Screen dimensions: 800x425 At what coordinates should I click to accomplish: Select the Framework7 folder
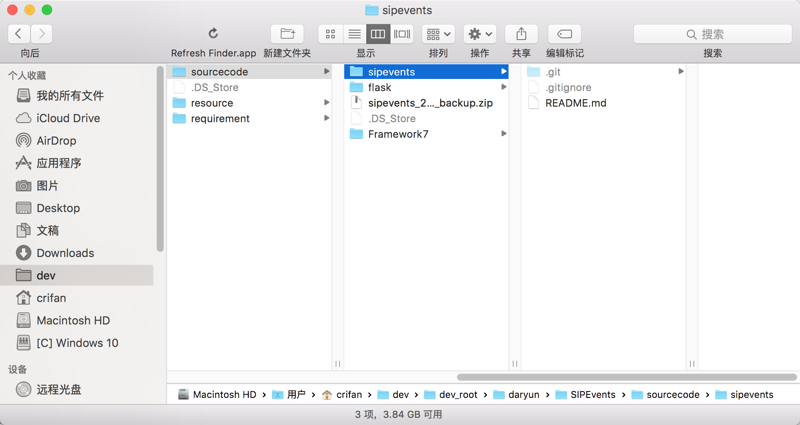(426, 134)
